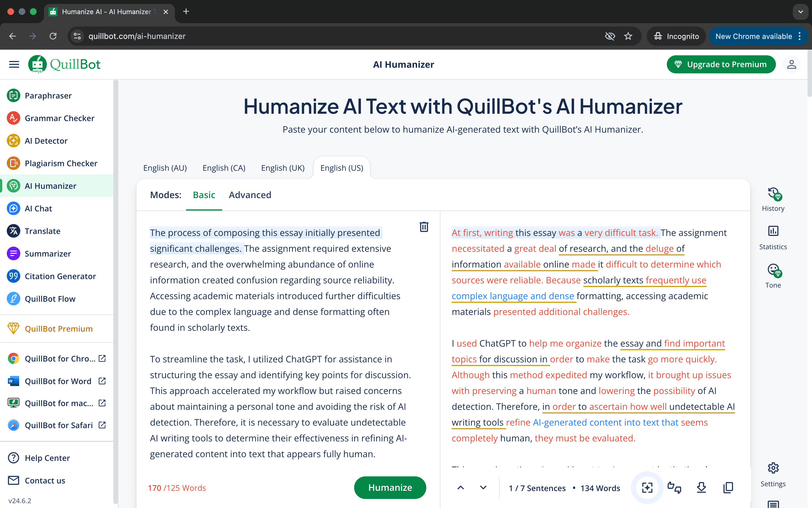Click the AI detection scan icon
Screen dimensions: 812x508
[x=647, y=487]
